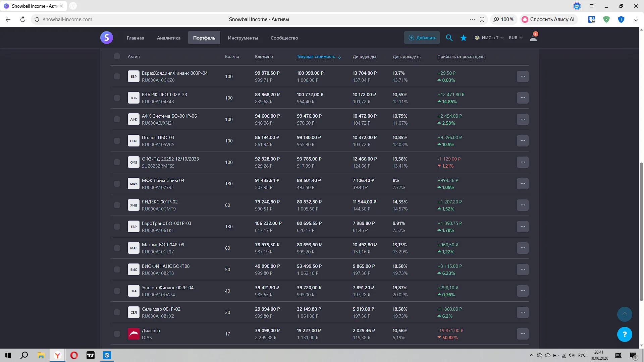Reload the page with the refresh icon
The height and width of the screenshot is (362, 644).
tap(23, 19)
